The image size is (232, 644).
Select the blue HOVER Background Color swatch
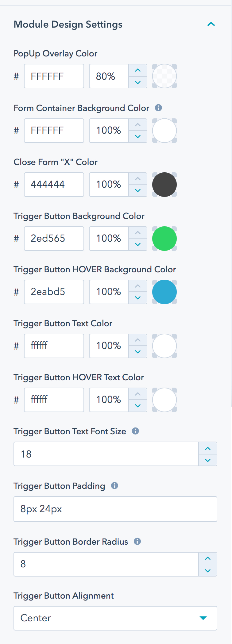click(x=164, y=292)
